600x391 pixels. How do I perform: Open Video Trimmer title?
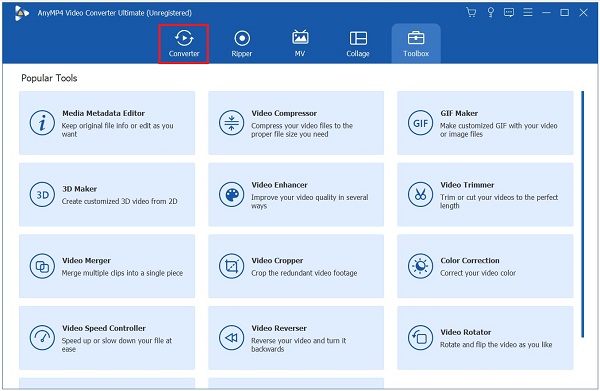coord(467,185)
